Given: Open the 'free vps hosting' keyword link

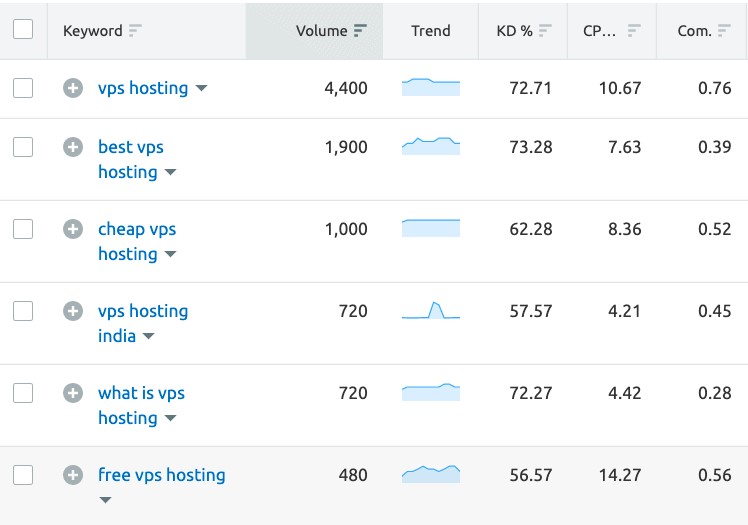Looking at the screenshot, I should tap(162, 475).
